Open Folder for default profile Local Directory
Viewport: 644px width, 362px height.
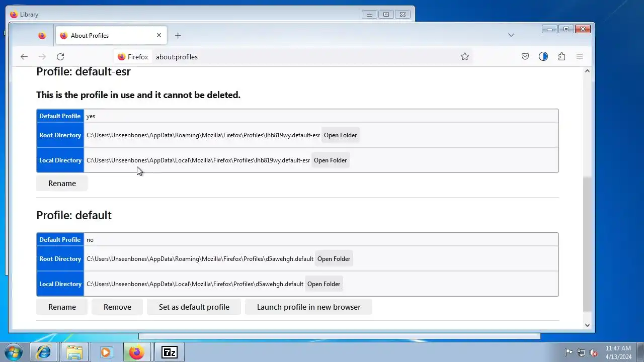click(x=324, y=284)
